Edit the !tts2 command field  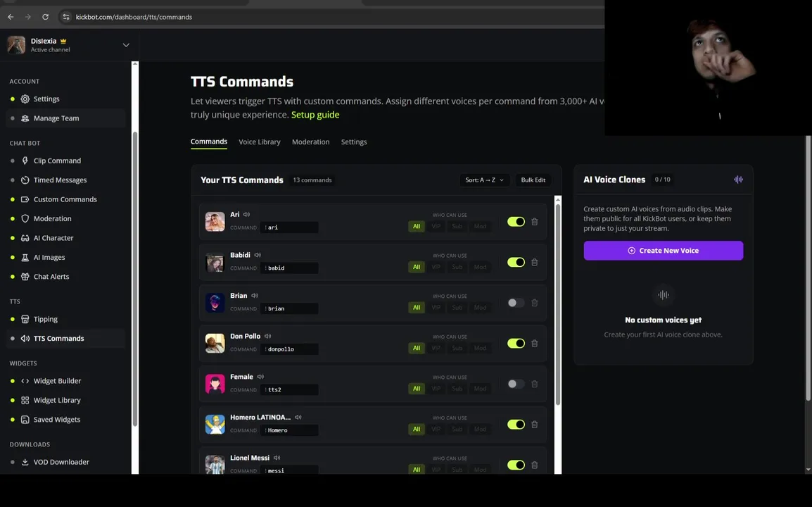[289, 389]
